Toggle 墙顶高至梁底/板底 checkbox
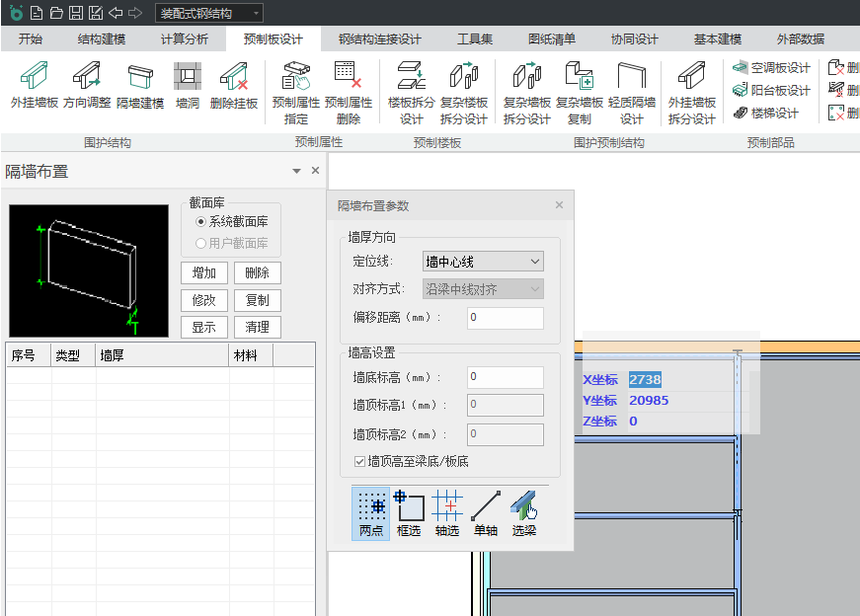 [360, 461]
